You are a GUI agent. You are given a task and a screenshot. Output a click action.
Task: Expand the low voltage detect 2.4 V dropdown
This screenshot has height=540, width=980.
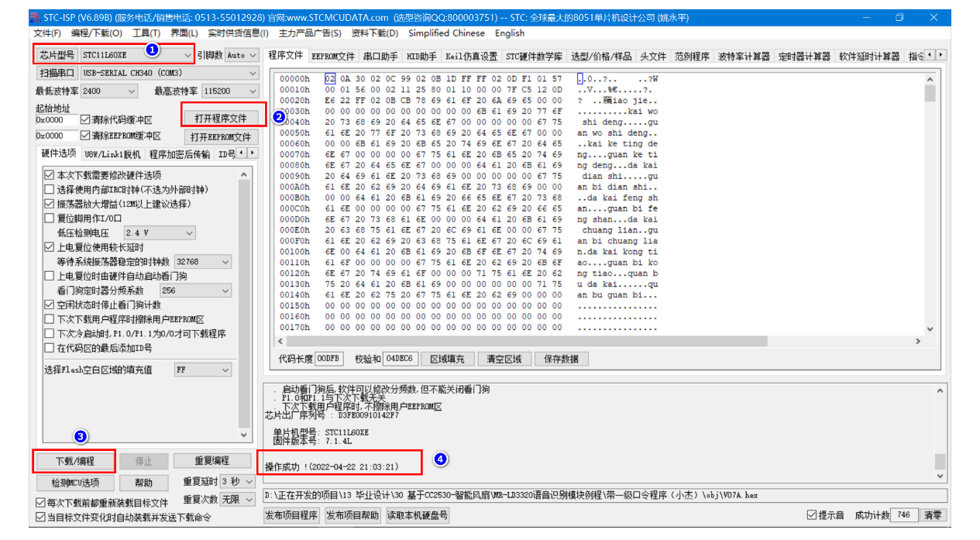pos(190,233)
